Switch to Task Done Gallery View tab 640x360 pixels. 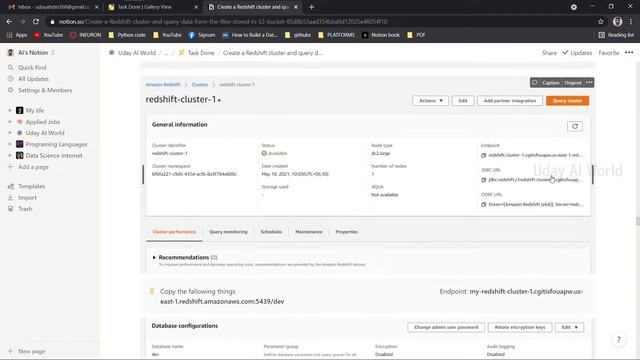tap(151, 7)
